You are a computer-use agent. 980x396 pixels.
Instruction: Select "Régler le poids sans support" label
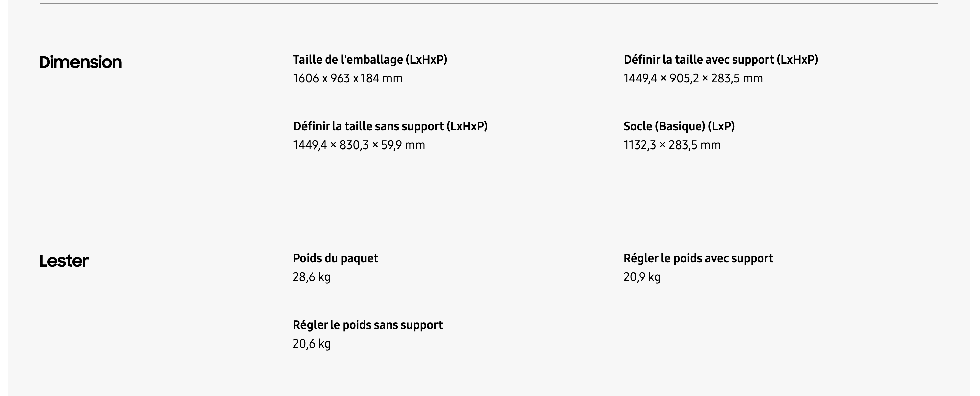(368, 325)
